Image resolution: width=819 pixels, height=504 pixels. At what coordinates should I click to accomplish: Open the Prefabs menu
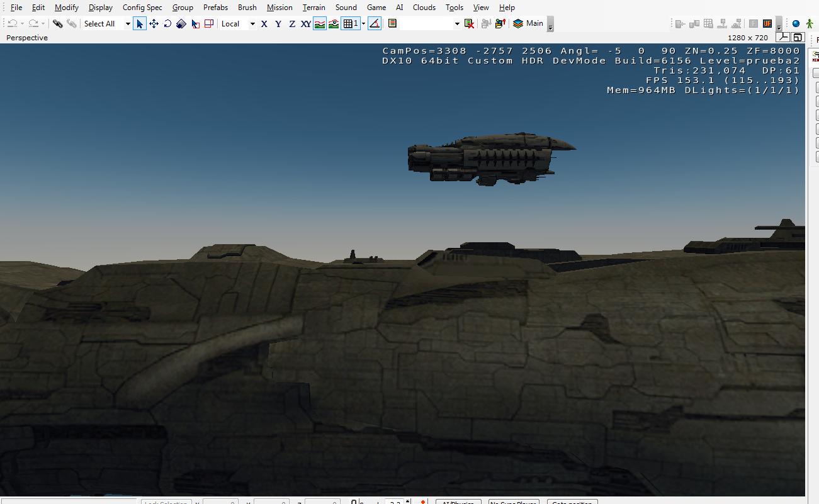pos(215,8)
